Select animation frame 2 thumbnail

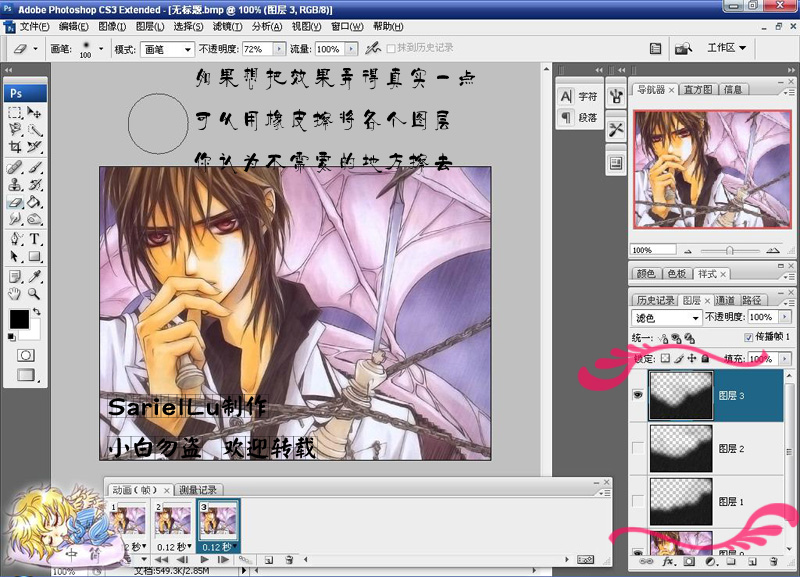173,520
